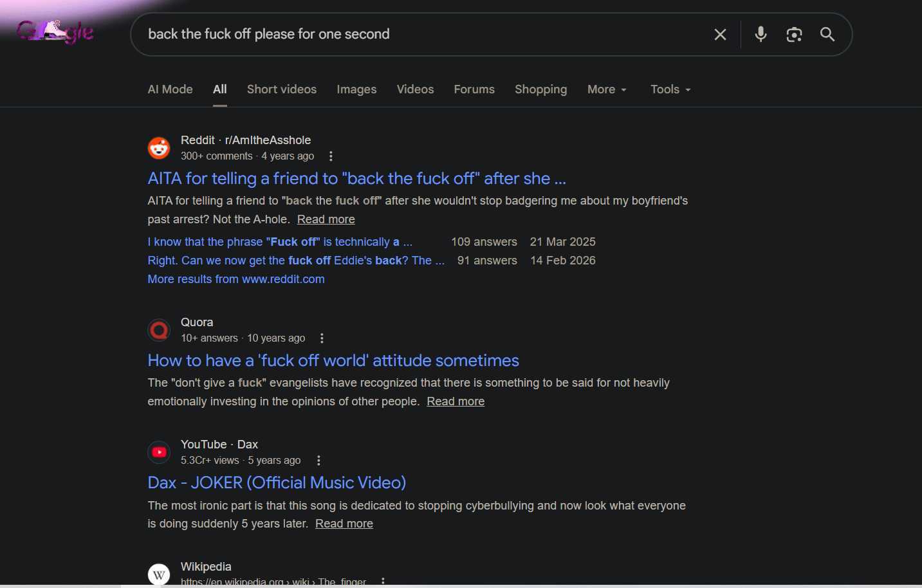
Task: Open the AITA Reddit result title
Action: pos(356,178)
